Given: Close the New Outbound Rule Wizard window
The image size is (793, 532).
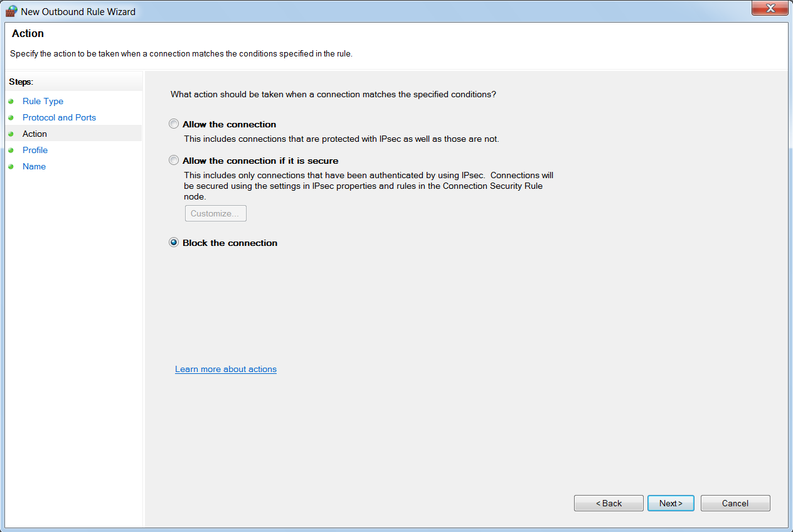Looking at the screenshot, I should point(769,8).
